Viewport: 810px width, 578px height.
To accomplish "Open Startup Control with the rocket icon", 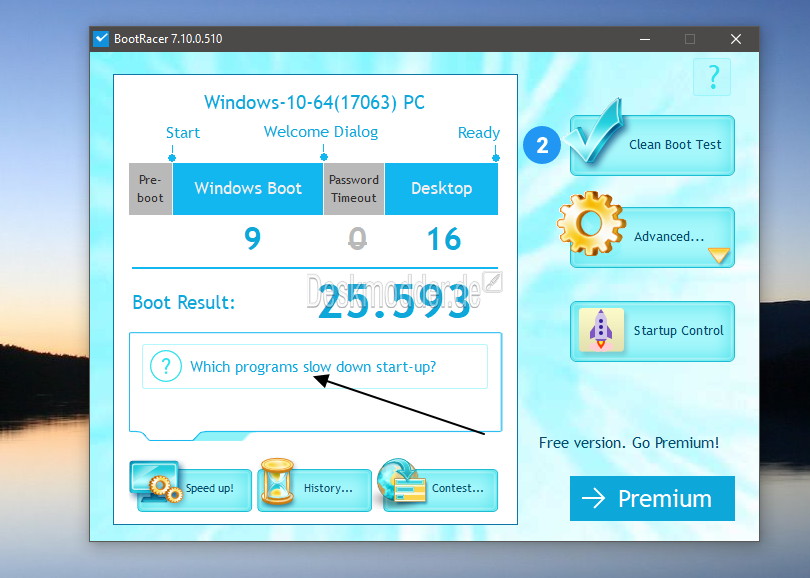I will [x=652, y=331].
